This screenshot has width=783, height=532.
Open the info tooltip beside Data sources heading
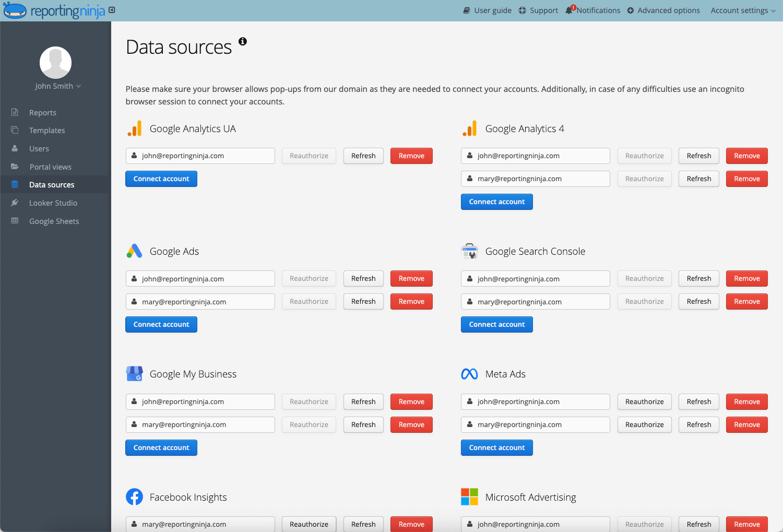click(x=242, y=41)
